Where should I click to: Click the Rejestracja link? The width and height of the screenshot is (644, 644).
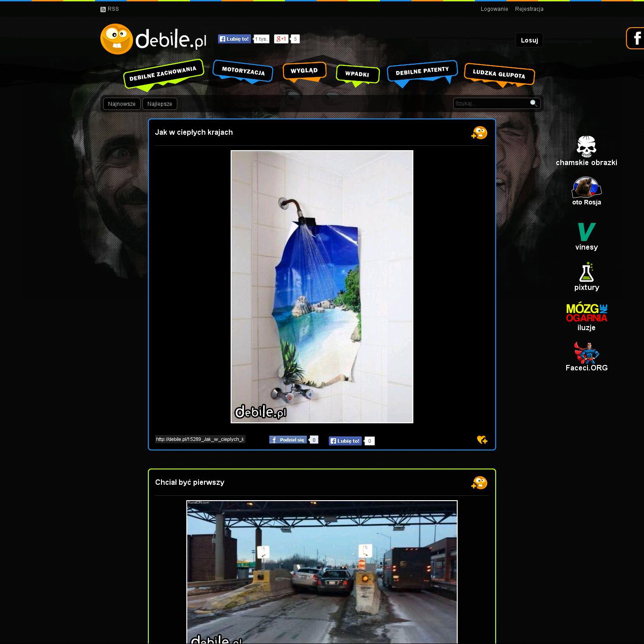(x=529, y=9)
